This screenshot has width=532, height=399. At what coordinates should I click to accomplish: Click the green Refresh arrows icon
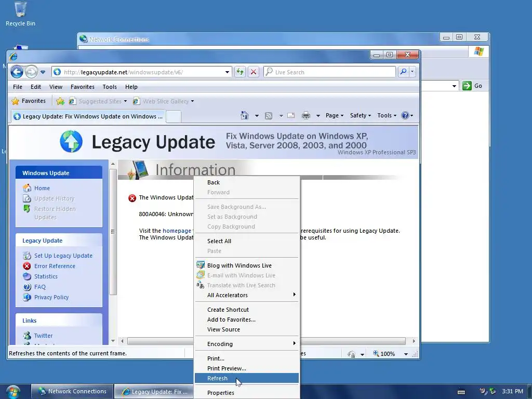tap(240, 72)
